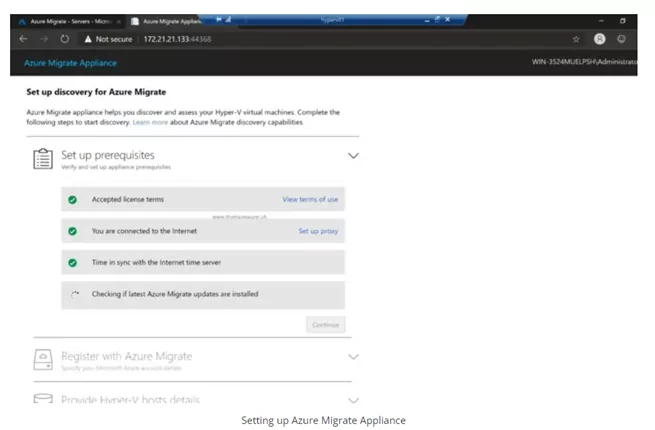This screenshot has width=655, height=430.
Task: Click the address bar showing 172.21.21.133
Action: click(x=178, y=39)
